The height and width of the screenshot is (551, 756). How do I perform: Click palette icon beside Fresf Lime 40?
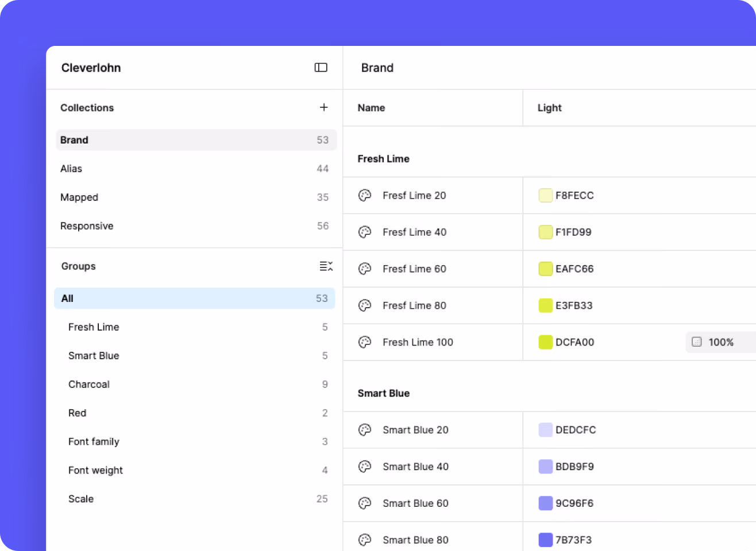pyautogui.click(x=365, y=232)
